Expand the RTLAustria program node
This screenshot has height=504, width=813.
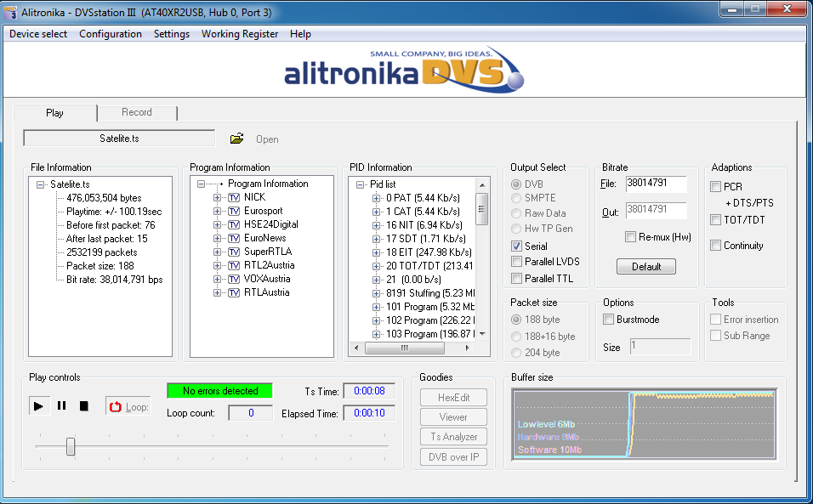click(217, 292)
